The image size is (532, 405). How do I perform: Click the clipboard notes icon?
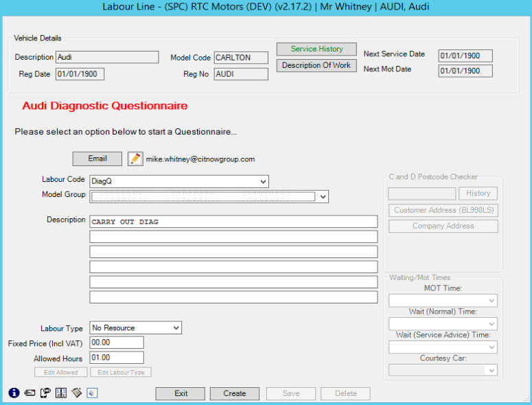[x=77, y=393]
